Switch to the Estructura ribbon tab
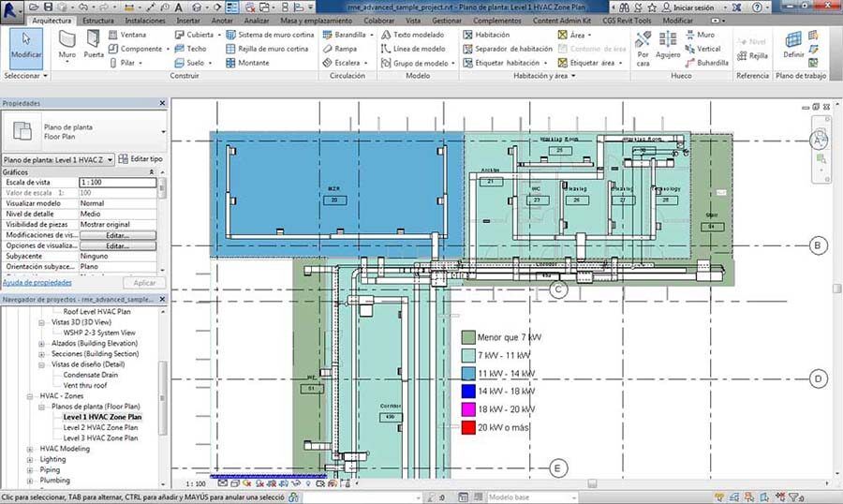843x504 pixels. (98, 20)
